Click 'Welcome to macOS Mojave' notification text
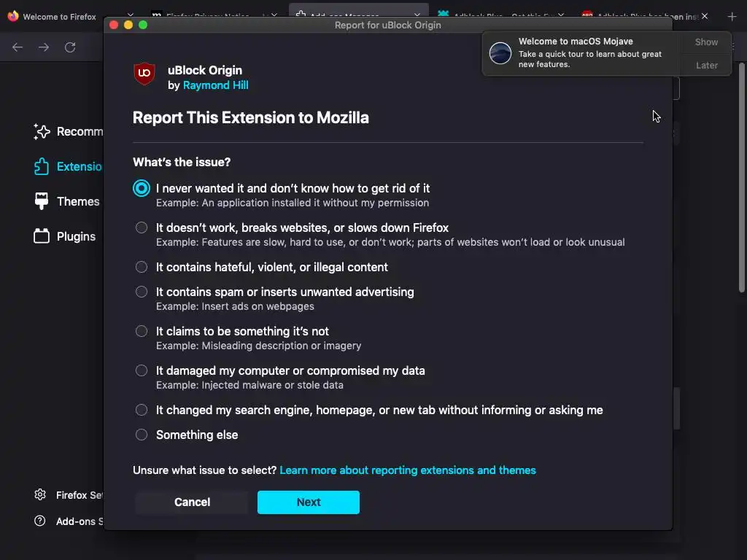 (576, 42)
